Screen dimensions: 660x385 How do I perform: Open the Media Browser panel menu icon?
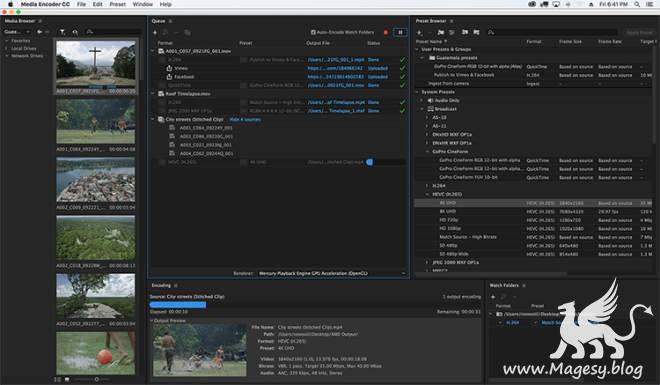pos(40,21)
